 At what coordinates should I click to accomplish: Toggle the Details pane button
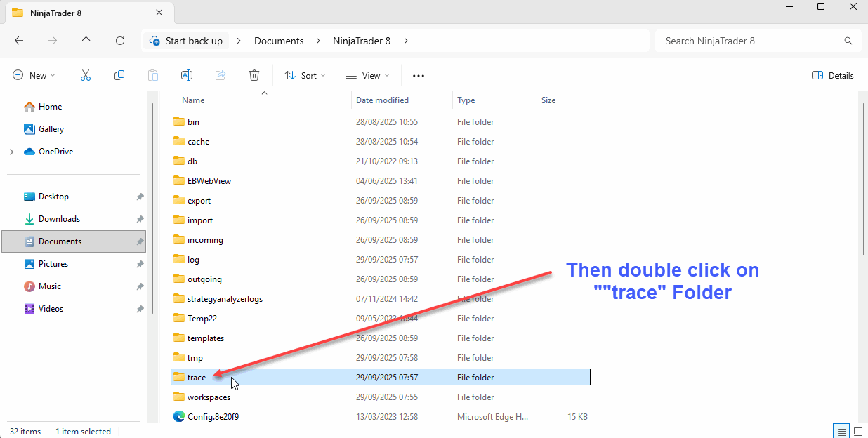point(833,75)
